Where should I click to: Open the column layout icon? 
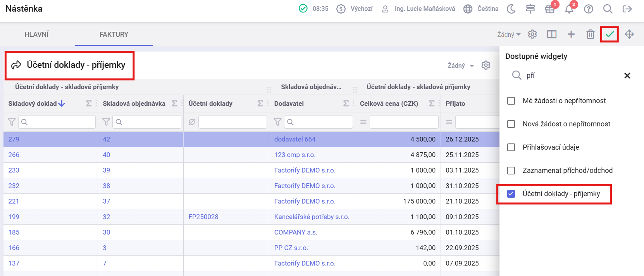pos(551,34)
